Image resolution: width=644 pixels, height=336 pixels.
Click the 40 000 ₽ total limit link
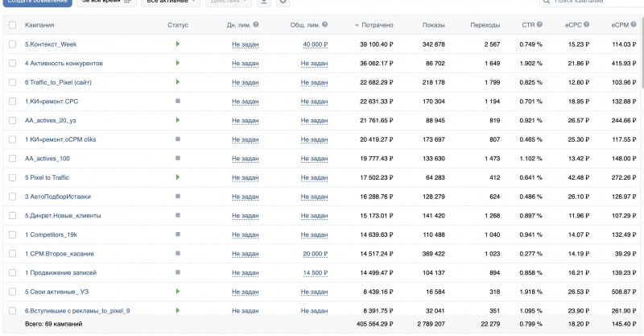pos(315,44)
